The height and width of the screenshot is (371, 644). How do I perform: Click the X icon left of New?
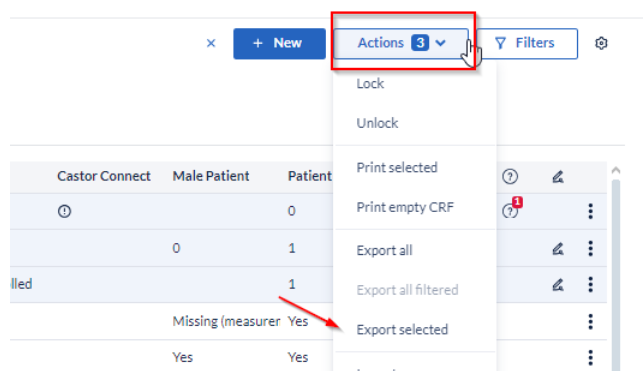click(x=211, y=43)
